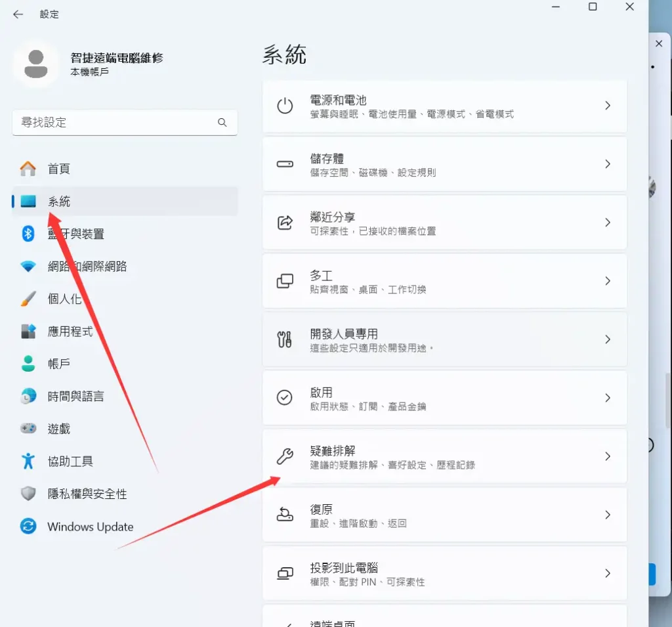The height and width of the screenshot is (627, 672).
Task: Select 個人化 in the sidebar
Action: [64, 299]
